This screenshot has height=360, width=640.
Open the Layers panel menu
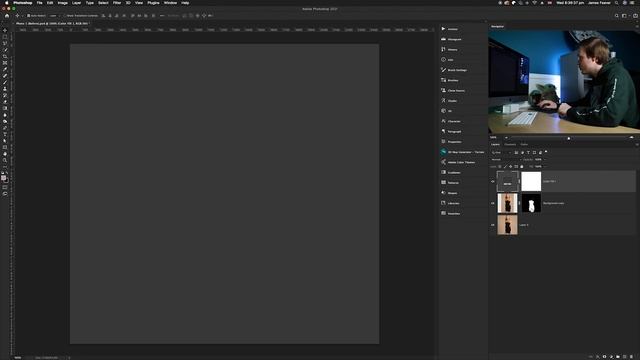pyautogui.click(x=636, y=144)
